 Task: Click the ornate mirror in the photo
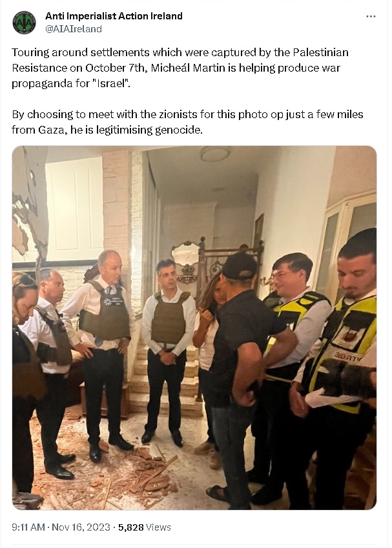186,260
